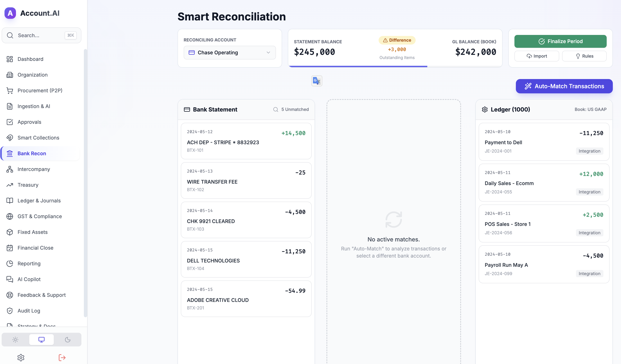This screenshot has height=364, width=621.
Task: Focus the Search input field
Action: [x=39, y=36]
